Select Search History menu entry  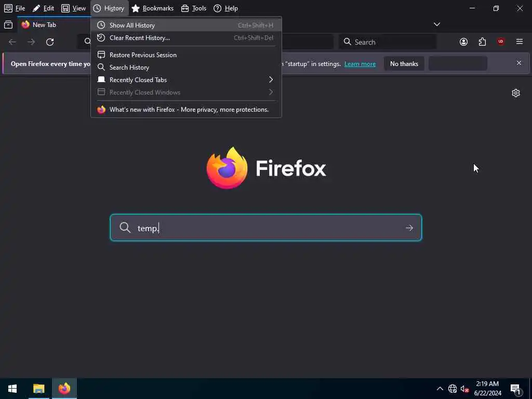[186, 67]
